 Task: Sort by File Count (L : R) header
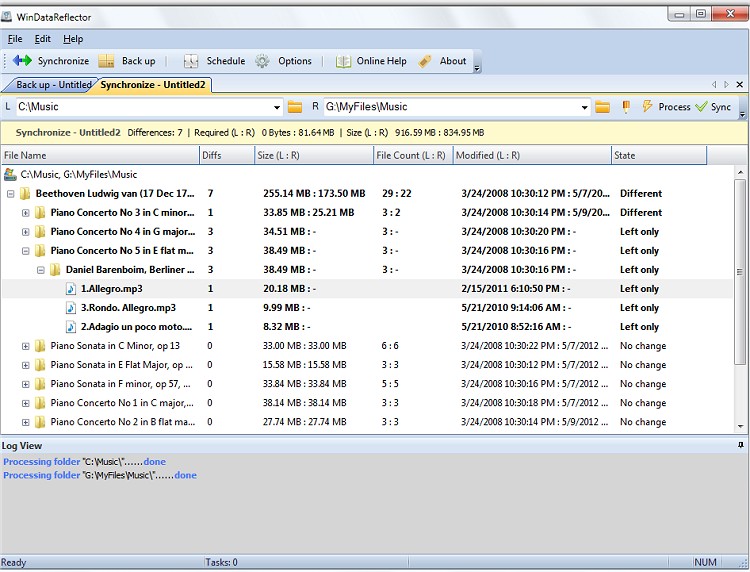(x=413, y=155)
